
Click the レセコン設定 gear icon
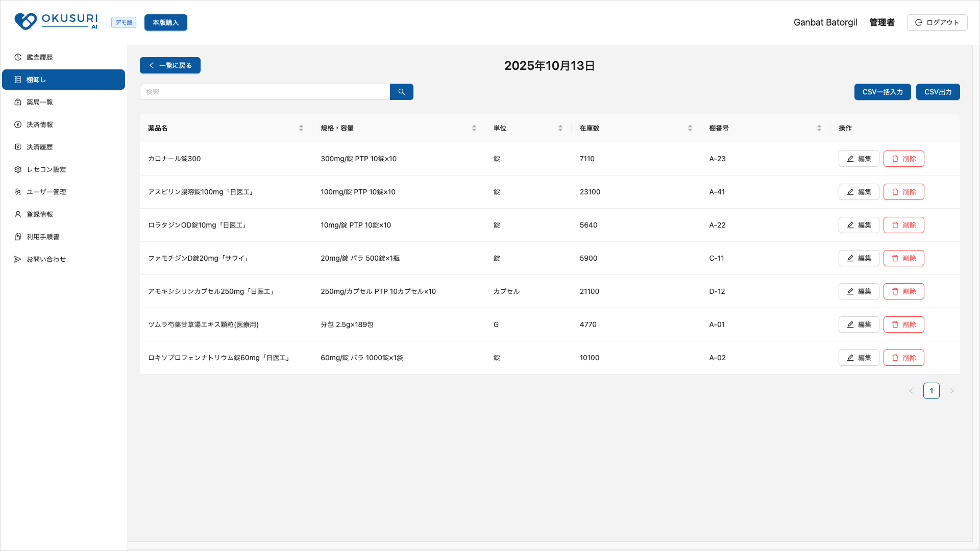18,169
